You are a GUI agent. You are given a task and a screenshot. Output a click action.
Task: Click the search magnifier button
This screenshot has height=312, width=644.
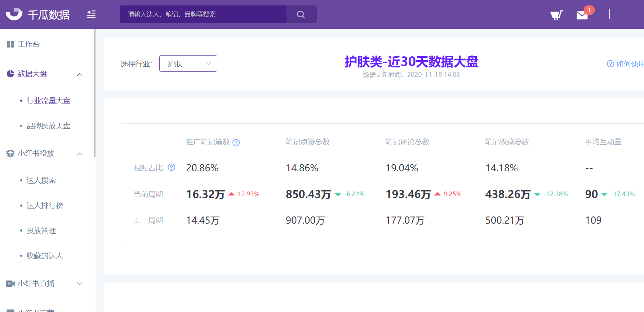pos(301,14)
